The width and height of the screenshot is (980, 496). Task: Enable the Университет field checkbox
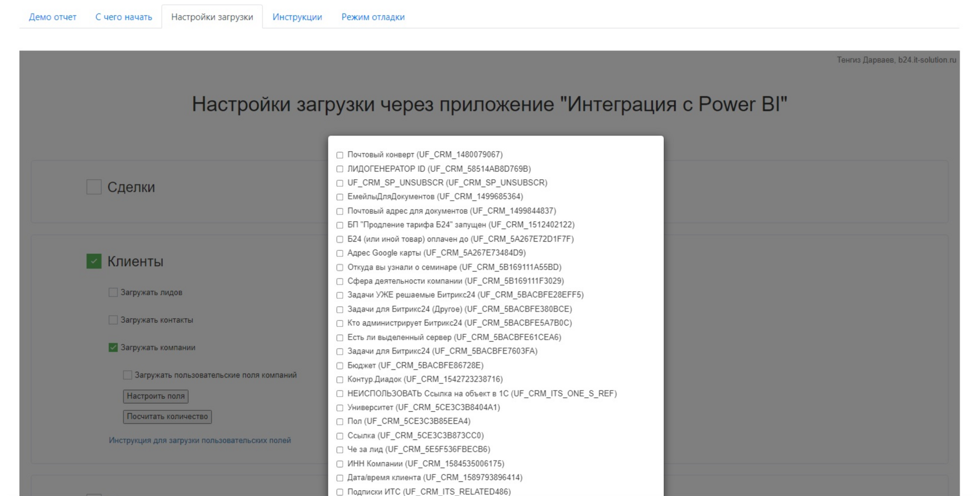click(339, 408)
